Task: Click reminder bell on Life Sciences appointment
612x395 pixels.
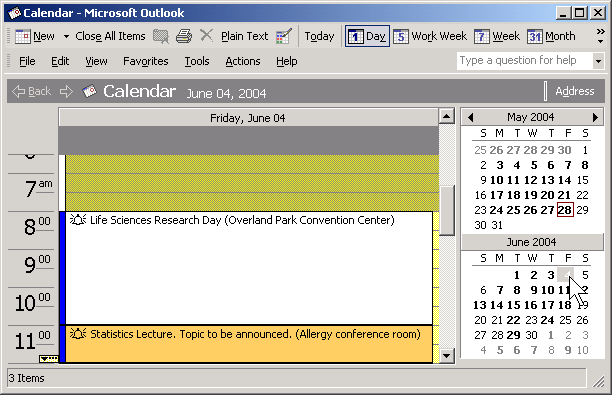Action: coord(78,220)
